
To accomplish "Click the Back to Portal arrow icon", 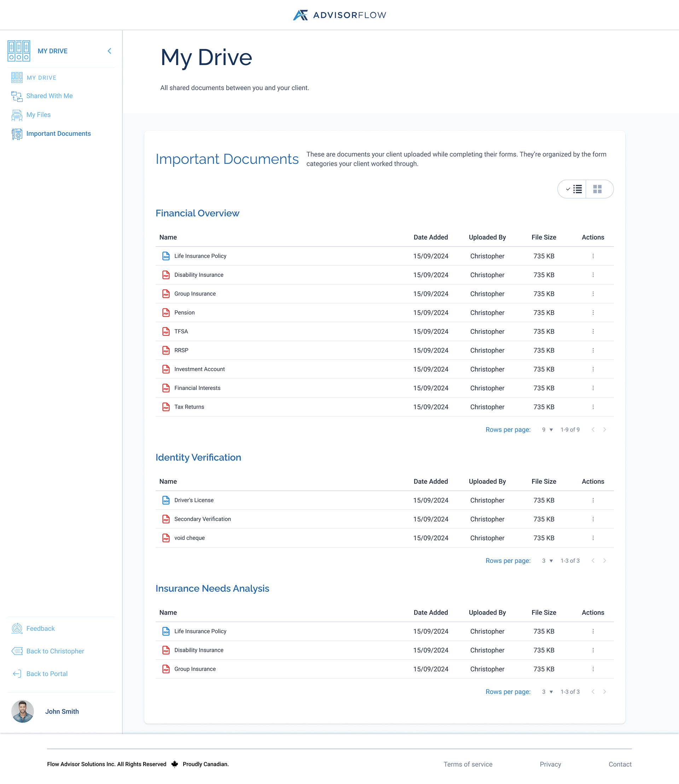I will (x=17, y=674).
